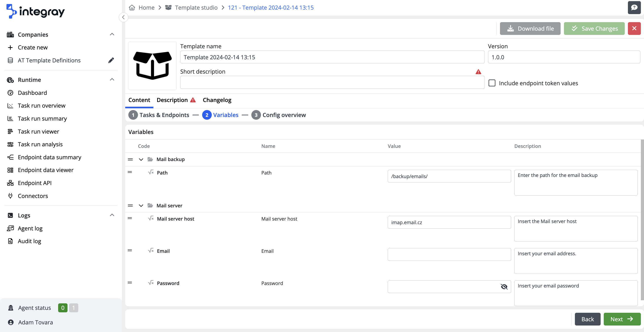Image resolution: width=644 pixels, height=332 pixels.
Task: Click the drag handle icon of Path row
Action: [x=130, y=172]
